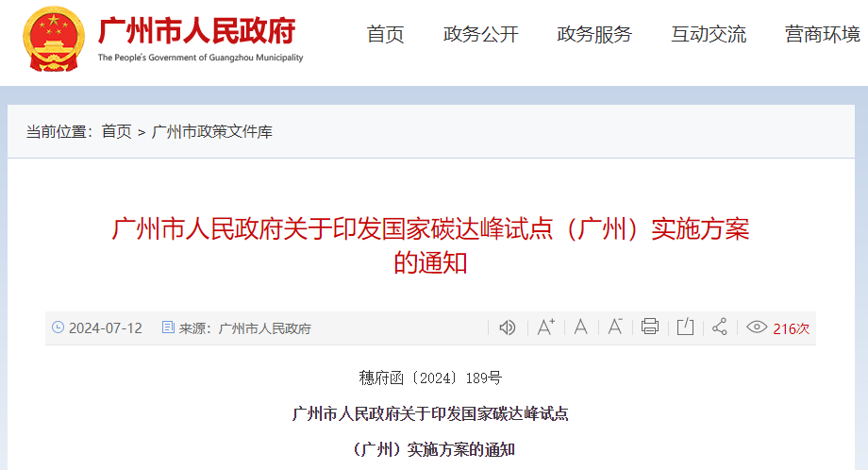Open the 首页 navigation menu
The height and width of the screenshot is (470, 868).
(x=385, y=34)
